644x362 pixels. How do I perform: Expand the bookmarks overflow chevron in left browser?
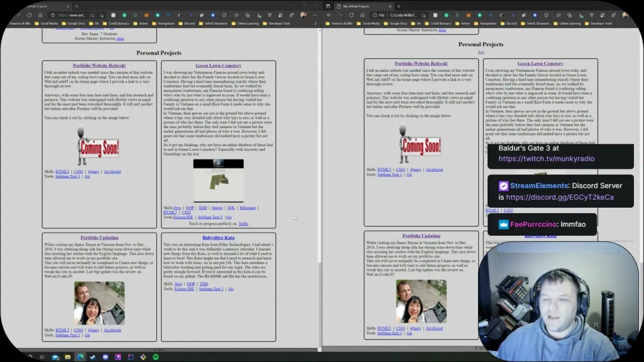click(315, 23)
